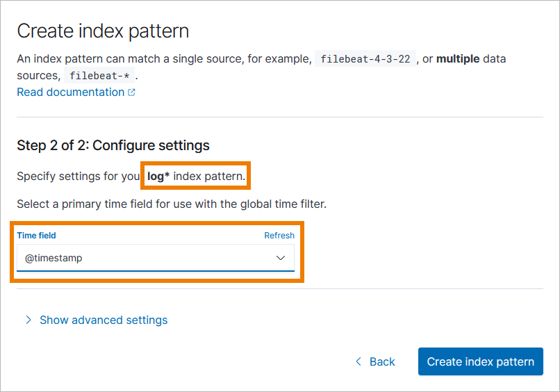Image resolution: width=560 pixels, height=392 pixels.
Task: Click the @timestamp value text
Action: click(53, 258)
